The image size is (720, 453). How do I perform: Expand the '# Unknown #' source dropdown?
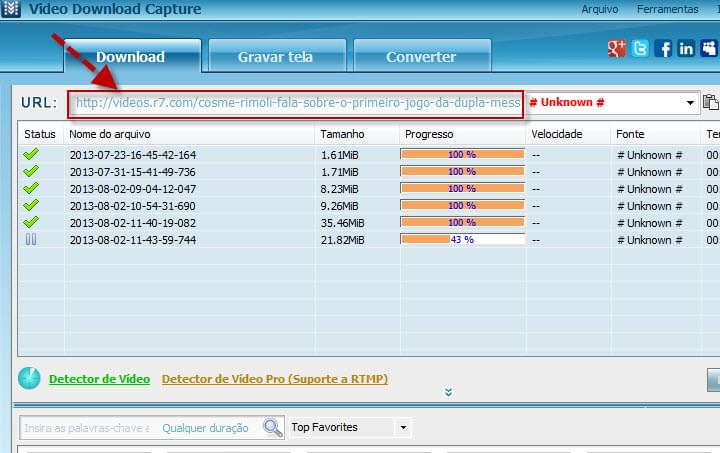point(690,103)
